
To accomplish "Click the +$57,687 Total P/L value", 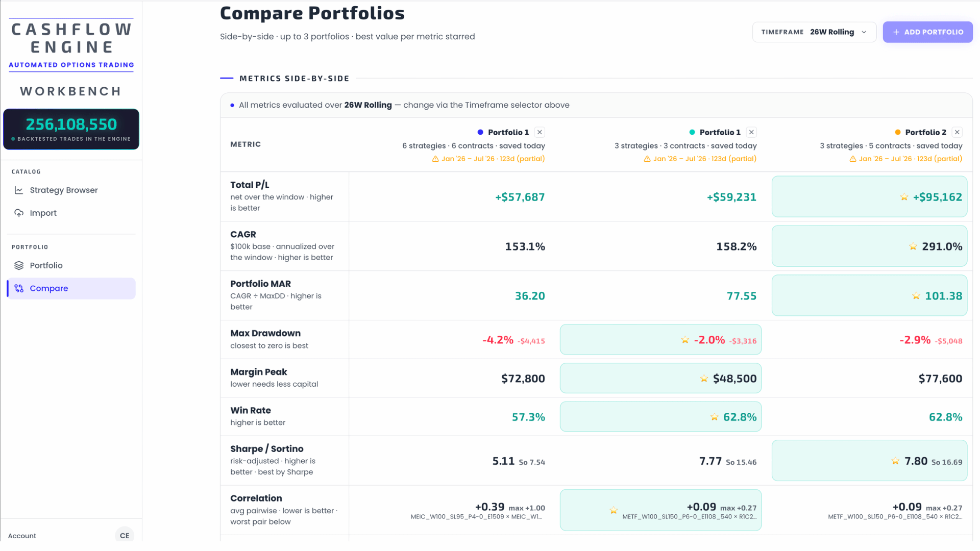I will click(x=520, y=197).
